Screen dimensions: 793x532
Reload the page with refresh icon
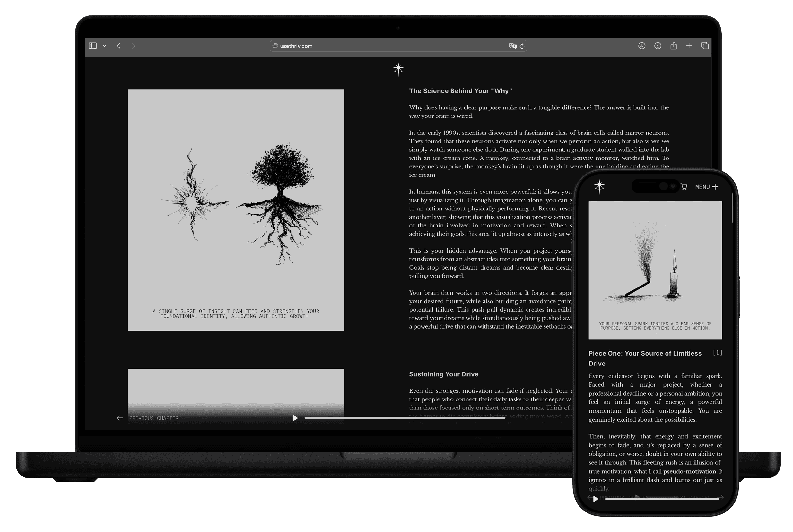pos(522,46)
